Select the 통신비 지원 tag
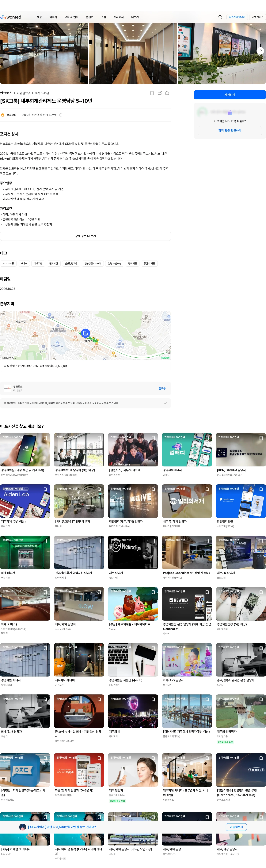Image resolution: width=266 pixels, height=868 pixels. pyautogui.click(x=149, y=264)
